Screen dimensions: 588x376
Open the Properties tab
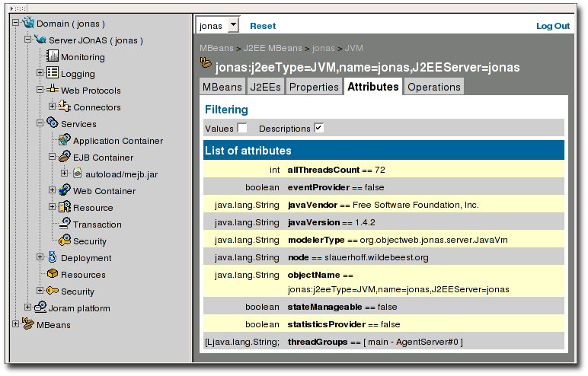315,87
